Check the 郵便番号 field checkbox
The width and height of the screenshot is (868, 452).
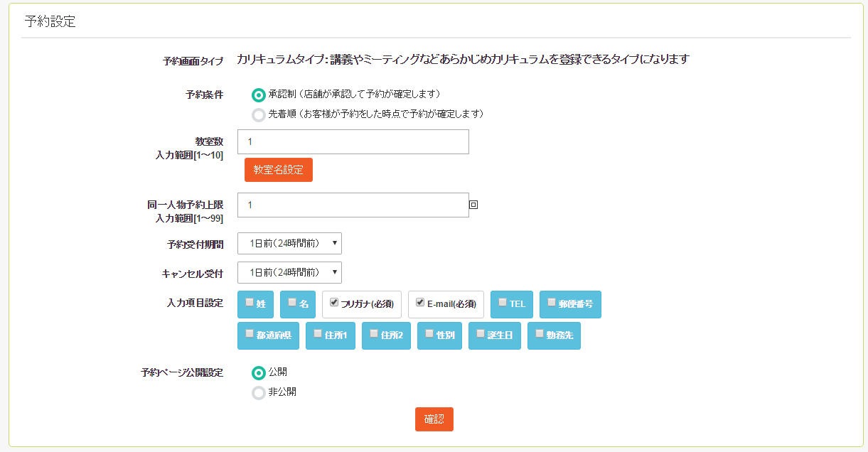click(x=552, y=302)
